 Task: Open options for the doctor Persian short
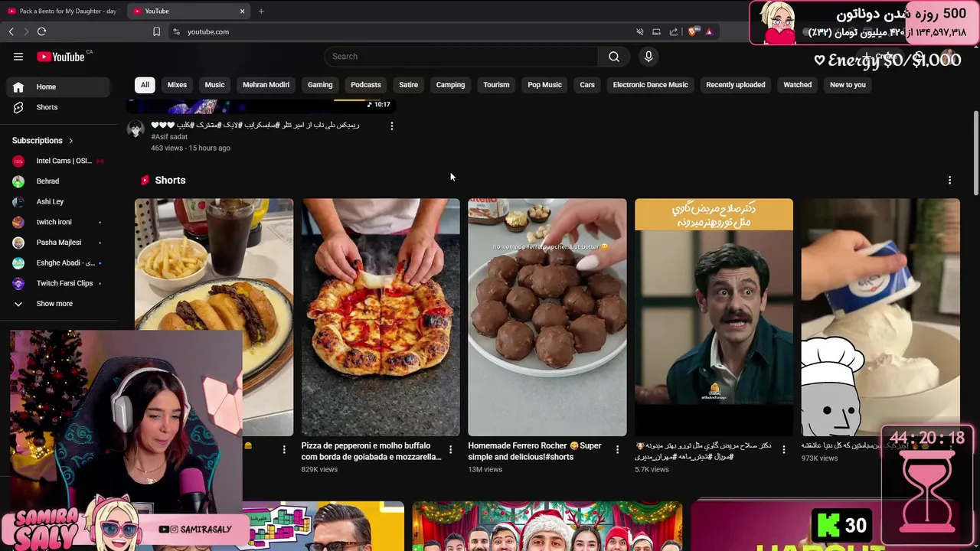(783, 450)
